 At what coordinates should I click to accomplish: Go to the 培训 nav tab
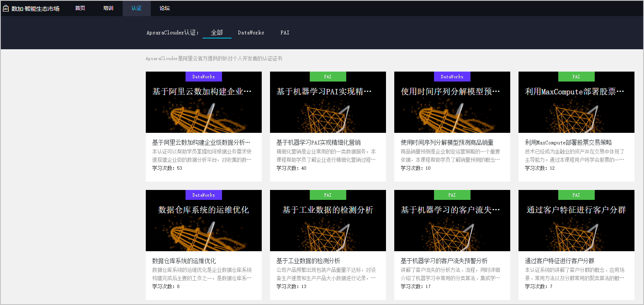point(108,8)
